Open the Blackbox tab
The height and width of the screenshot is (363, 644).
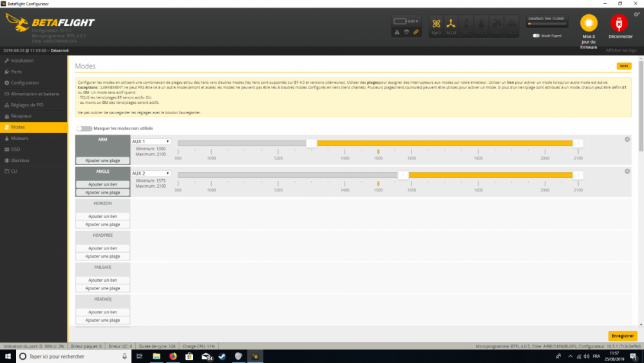point(33,161)
